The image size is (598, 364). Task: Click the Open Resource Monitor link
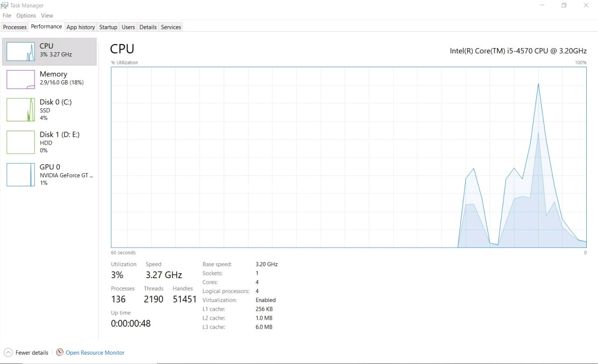click(95, 353)
